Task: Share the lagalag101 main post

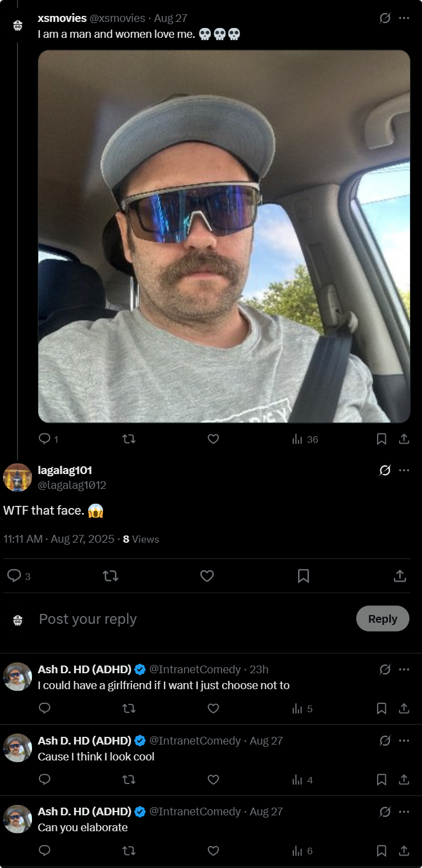Action: pos(400,576)
